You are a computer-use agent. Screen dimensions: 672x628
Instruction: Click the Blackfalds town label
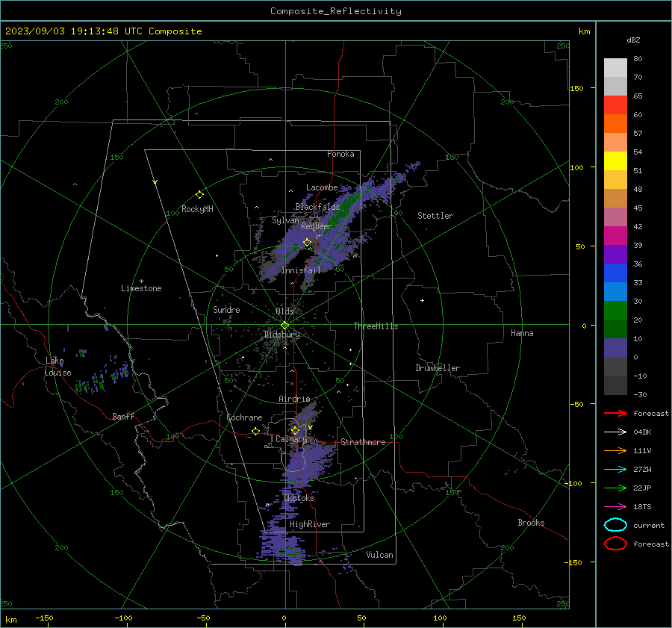point(317,207)
